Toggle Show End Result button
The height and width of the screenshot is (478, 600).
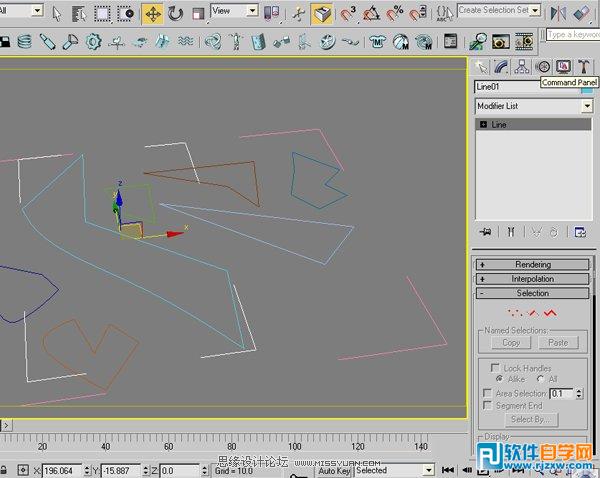(511, 232)
